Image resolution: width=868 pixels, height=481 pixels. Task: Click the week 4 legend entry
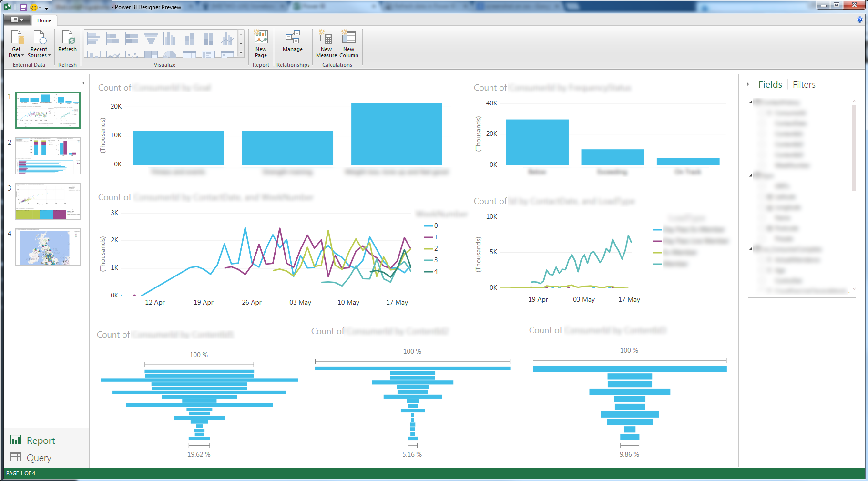[431, 272]
